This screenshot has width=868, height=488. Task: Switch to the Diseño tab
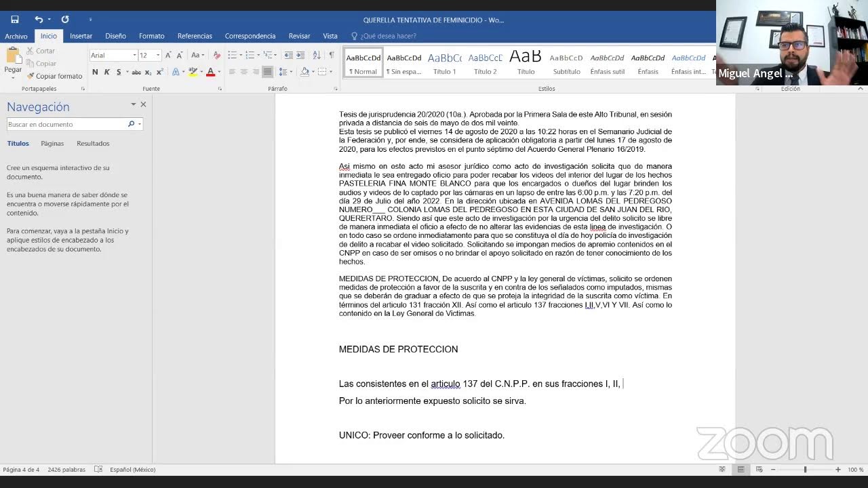coord(115,36)
